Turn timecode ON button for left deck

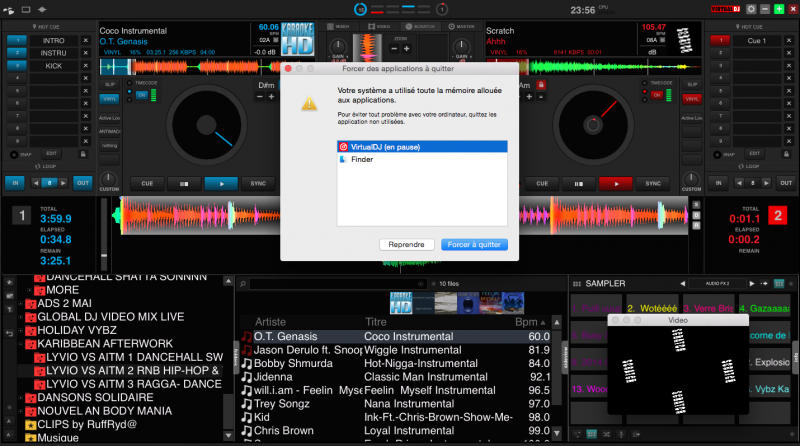[x=141, y=94]
